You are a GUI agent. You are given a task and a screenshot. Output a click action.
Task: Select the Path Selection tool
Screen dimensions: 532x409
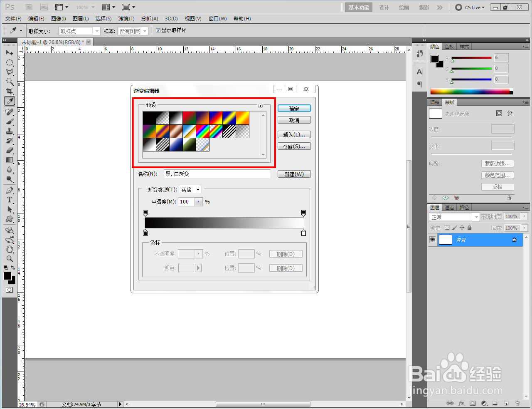tap(10, 209)
